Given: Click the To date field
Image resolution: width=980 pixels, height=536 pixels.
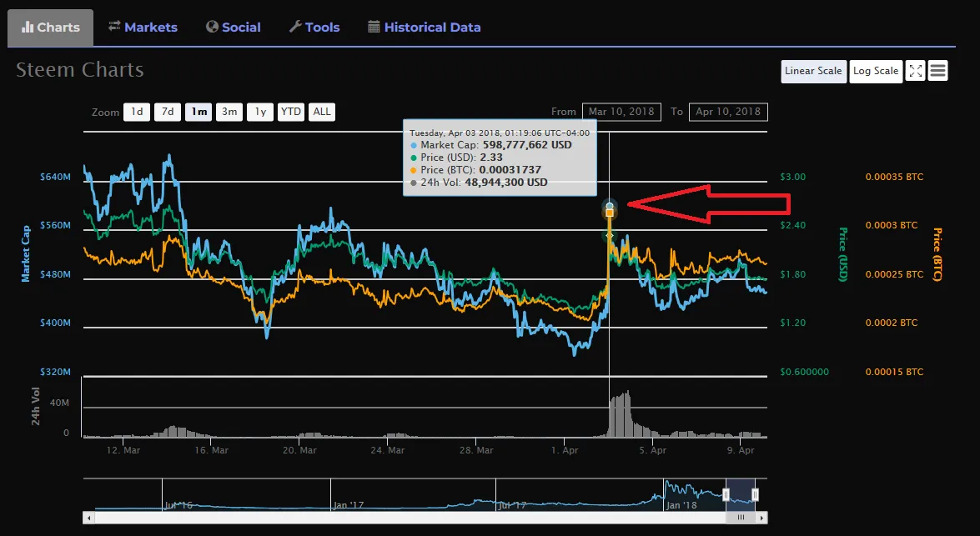Looking at the screenshot, I should point(728,112).
